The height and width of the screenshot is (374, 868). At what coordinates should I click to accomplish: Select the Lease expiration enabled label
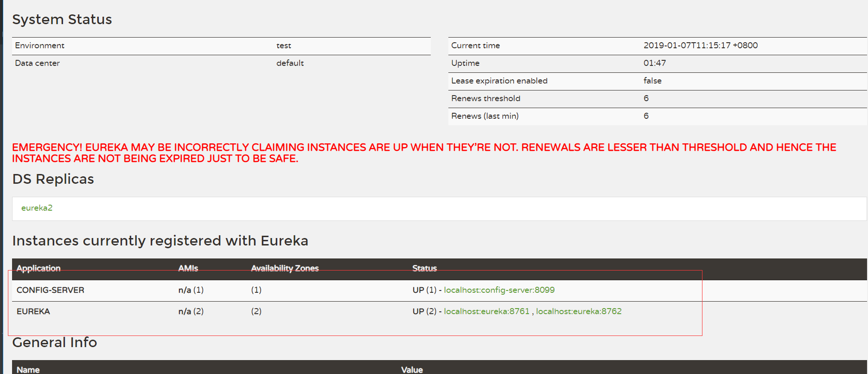tap(499, 81)
